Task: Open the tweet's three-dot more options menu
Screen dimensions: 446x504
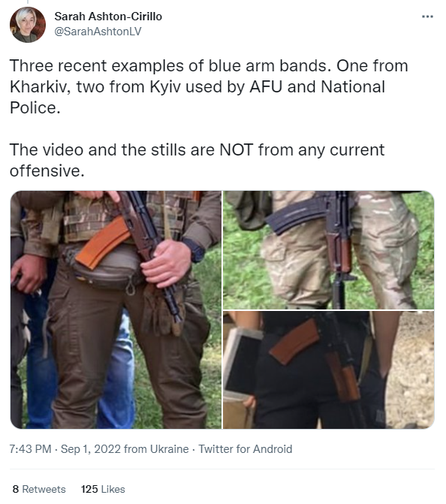Action: (x=427, y=17)
